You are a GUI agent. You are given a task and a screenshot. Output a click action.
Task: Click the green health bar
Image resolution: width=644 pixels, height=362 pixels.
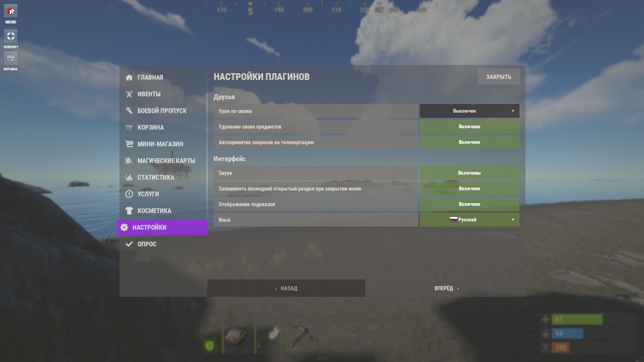577,319
